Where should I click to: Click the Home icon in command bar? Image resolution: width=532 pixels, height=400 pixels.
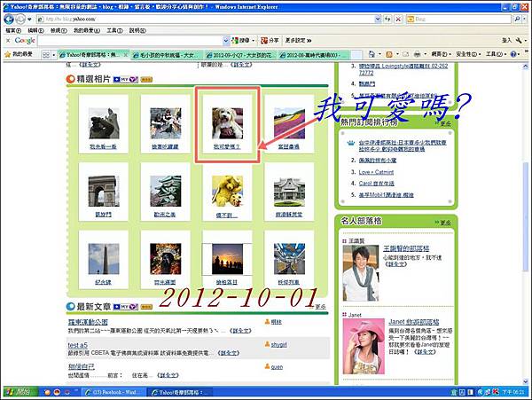(x=372, y=54)
